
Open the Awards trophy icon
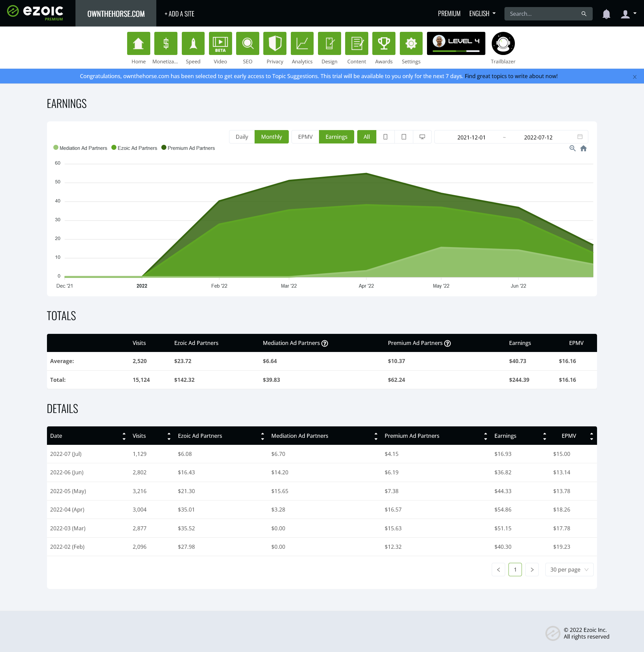pyautogui.click(x=384, y=43)
